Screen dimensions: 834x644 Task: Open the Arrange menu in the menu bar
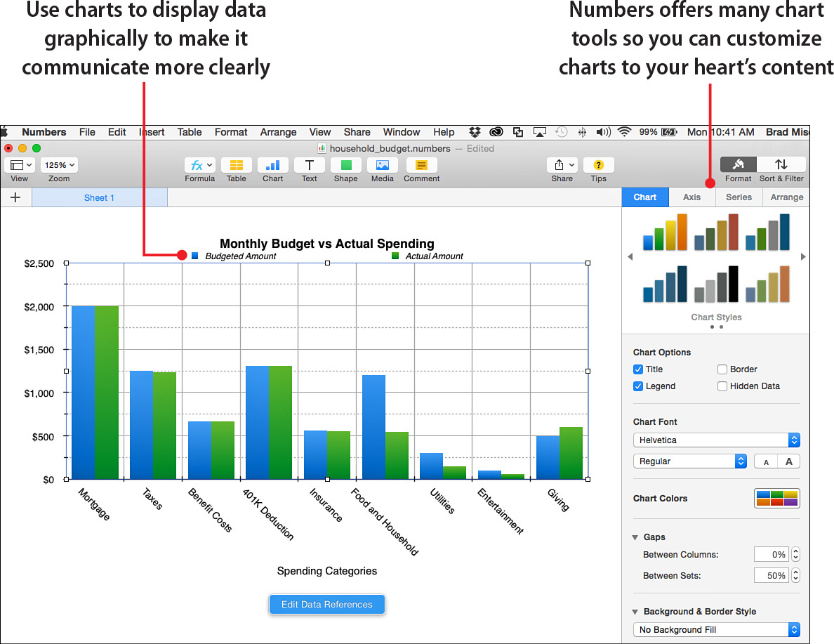(278, 132)
